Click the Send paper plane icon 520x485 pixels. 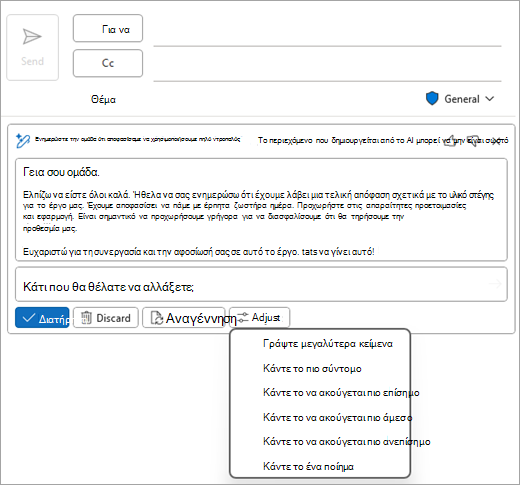[x=32, y=36]
